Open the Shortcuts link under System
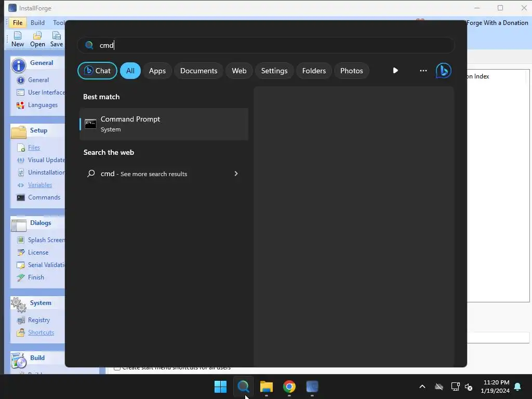 tap(41, 332)
